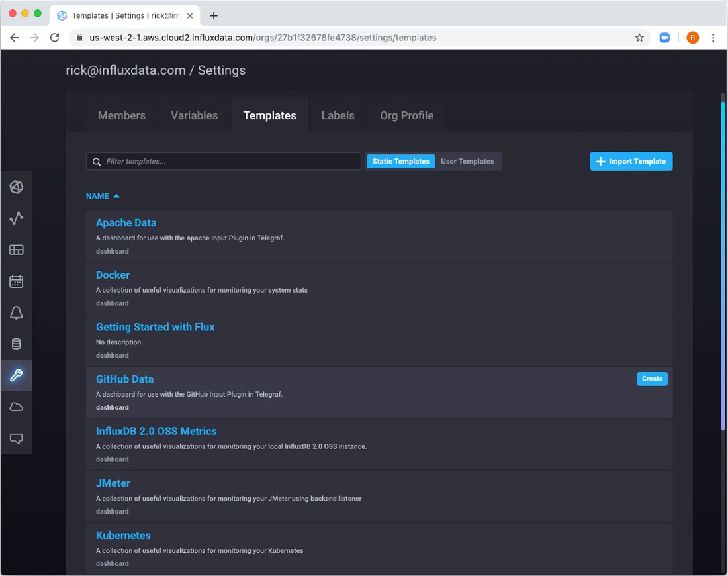Switch to Static Templates view
728x576 pixels.
400,162
